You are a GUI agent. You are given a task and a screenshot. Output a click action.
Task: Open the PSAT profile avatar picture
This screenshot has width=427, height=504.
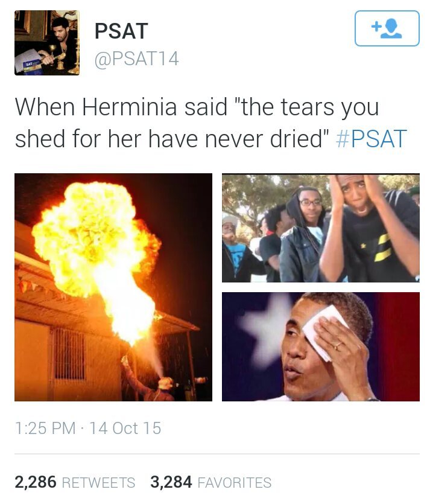click(x=47, y=43)
